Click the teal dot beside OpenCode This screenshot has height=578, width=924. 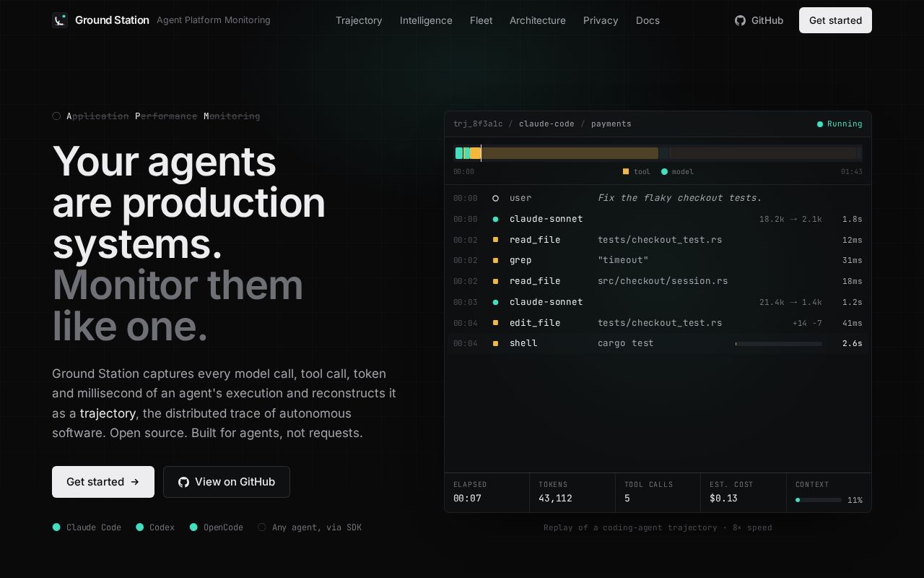click(x=193, y=527)
